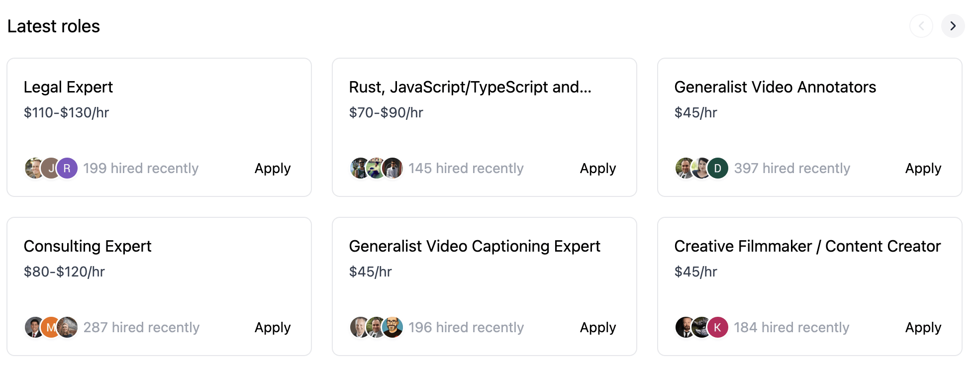Go to next page of latest roles

tap(953, 26)
